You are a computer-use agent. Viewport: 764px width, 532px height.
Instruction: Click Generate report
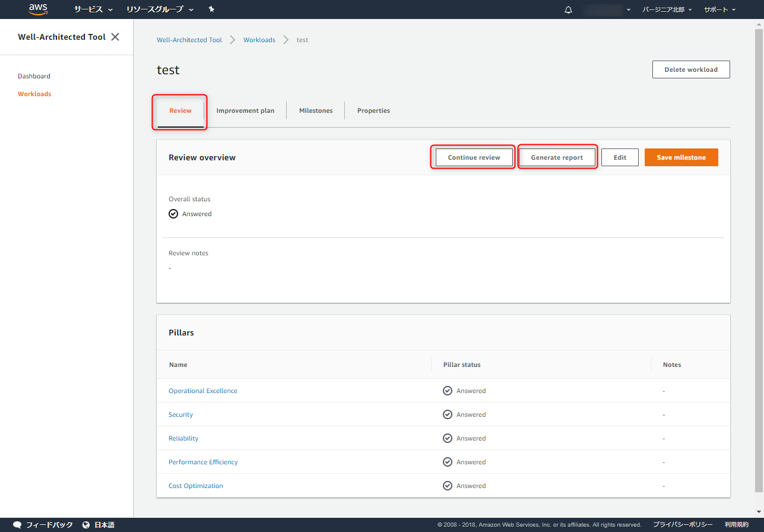pyautogui.click(x=557, y=157)
